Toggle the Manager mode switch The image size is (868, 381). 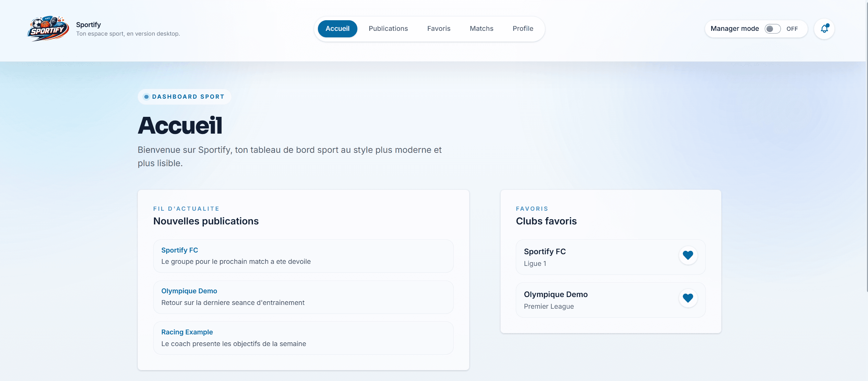pos(773,29)
